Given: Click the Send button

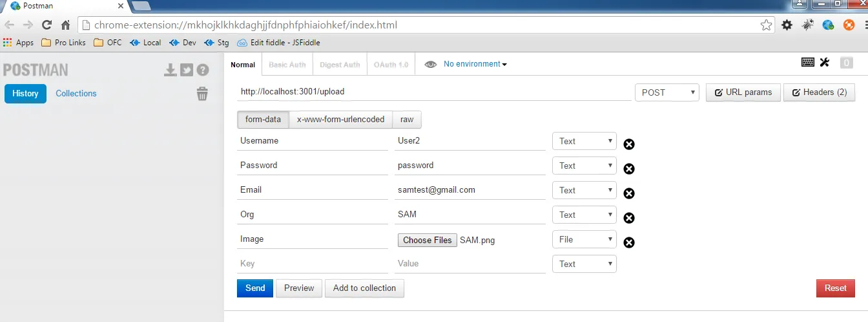Looking at the screenshot, I should pos(255,288).
